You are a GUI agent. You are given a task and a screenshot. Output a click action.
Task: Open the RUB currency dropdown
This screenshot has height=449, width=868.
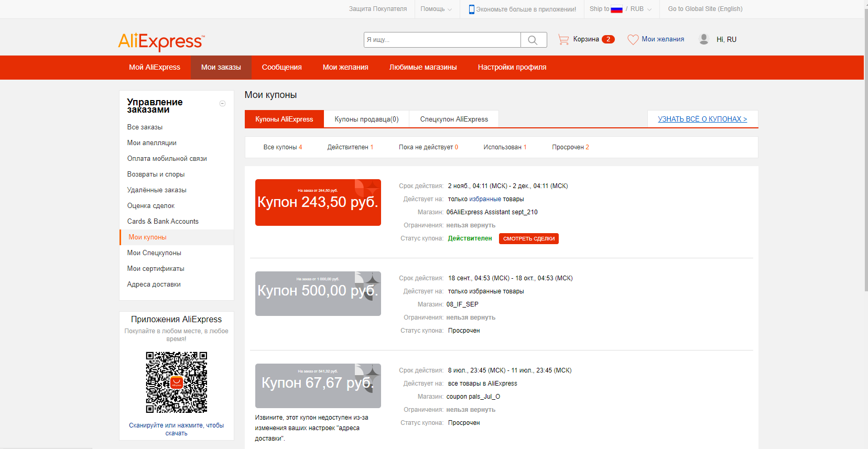641,9
